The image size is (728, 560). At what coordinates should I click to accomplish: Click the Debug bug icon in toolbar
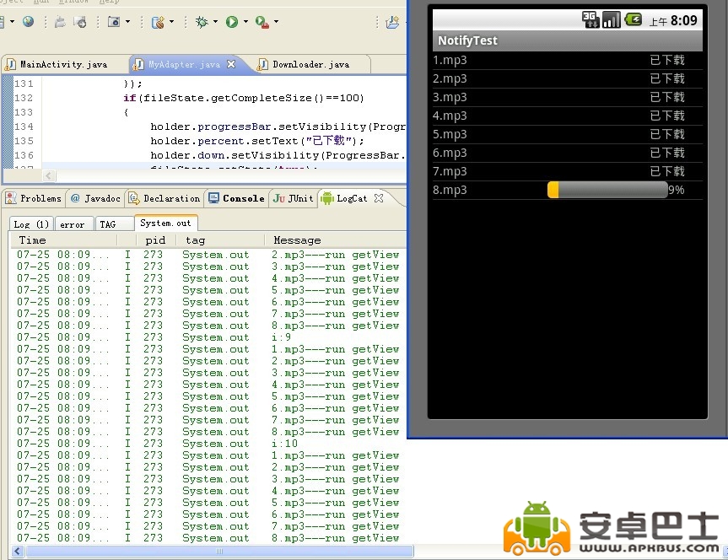[201, 22]
